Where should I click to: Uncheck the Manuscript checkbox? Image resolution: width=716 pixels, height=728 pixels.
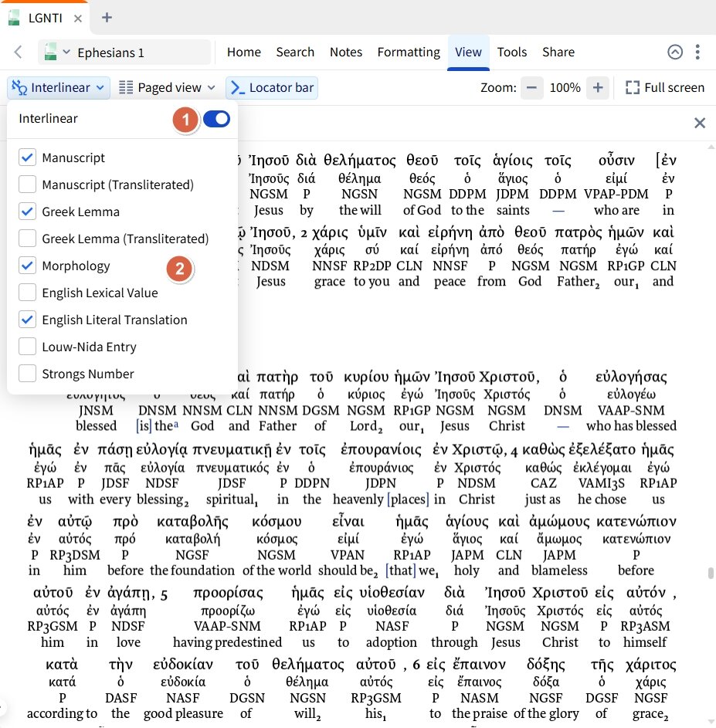coord(28,157)
